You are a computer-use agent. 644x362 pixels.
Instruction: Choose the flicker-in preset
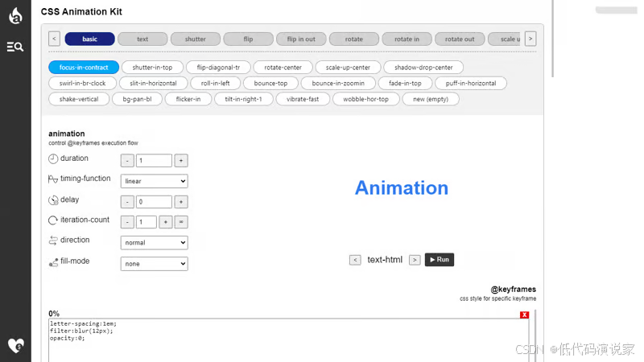tap(188, 99)
